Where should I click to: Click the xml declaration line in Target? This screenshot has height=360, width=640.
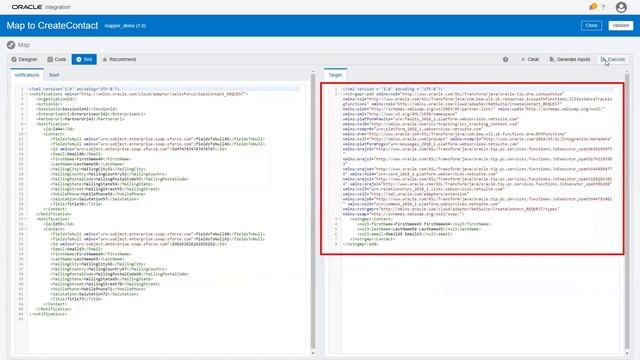coord(393,89)
